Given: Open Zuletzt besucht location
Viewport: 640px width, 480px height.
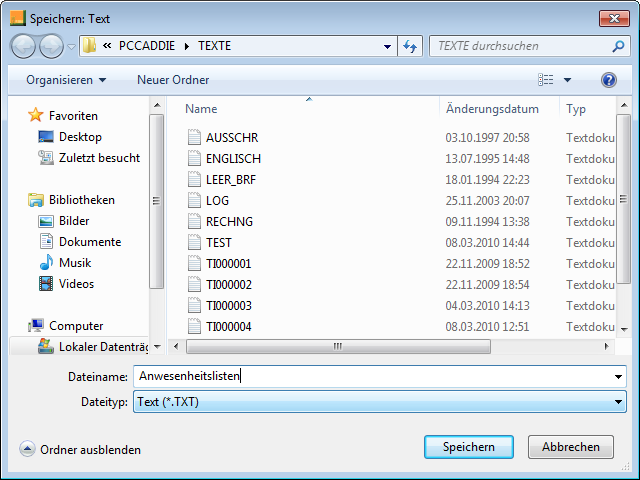Looking at the screenshot, I should (x=100, y=158).
